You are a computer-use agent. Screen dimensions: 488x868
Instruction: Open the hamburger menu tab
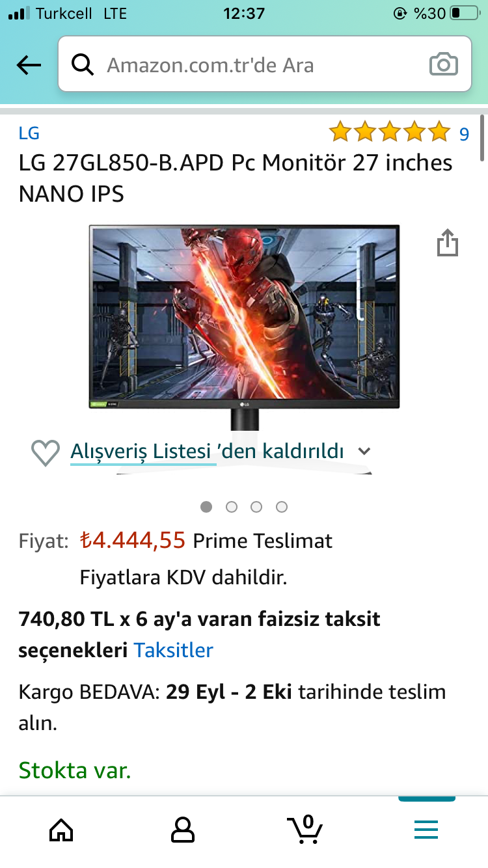[426, 830]
